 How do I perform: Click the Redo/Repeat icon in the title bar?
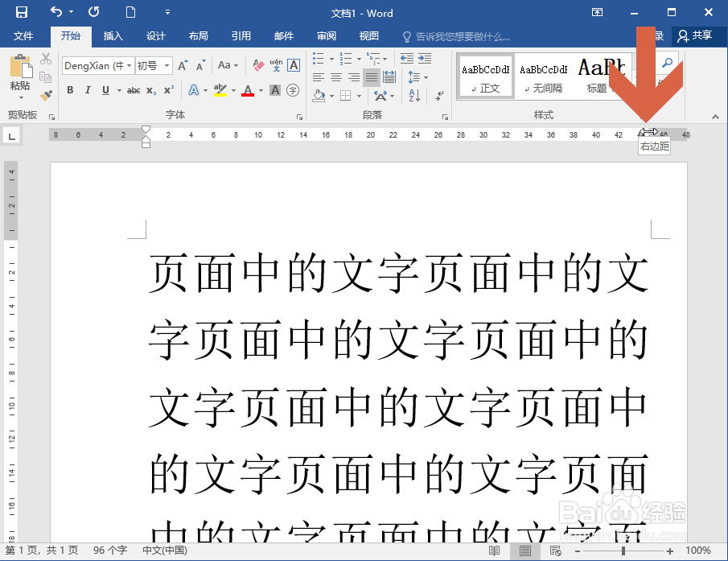pos(94,12)
